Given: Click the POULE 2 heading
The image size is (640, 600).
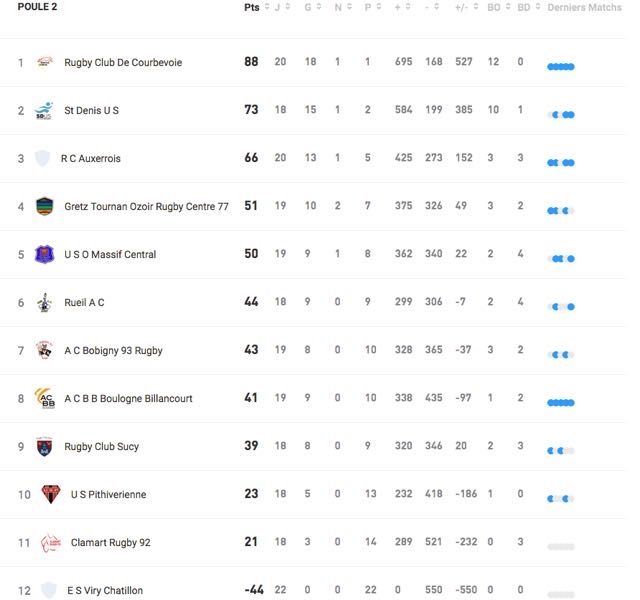Looking at the screenshot, I should point(38,7).
